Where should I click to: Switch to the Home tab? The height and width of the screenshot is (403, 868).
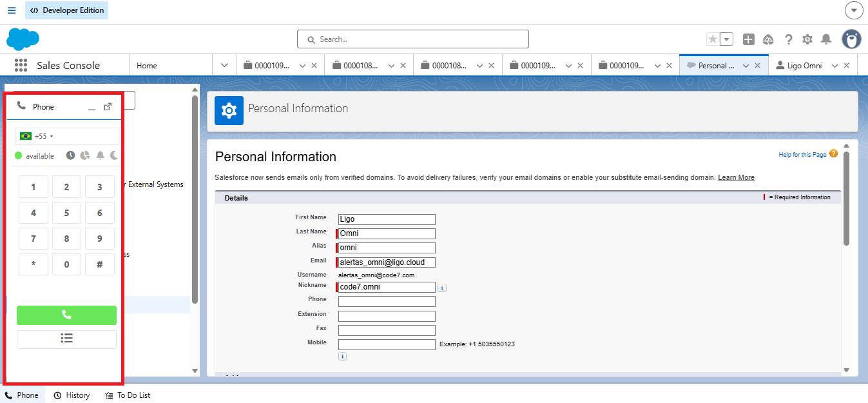[x=147, y=65]
